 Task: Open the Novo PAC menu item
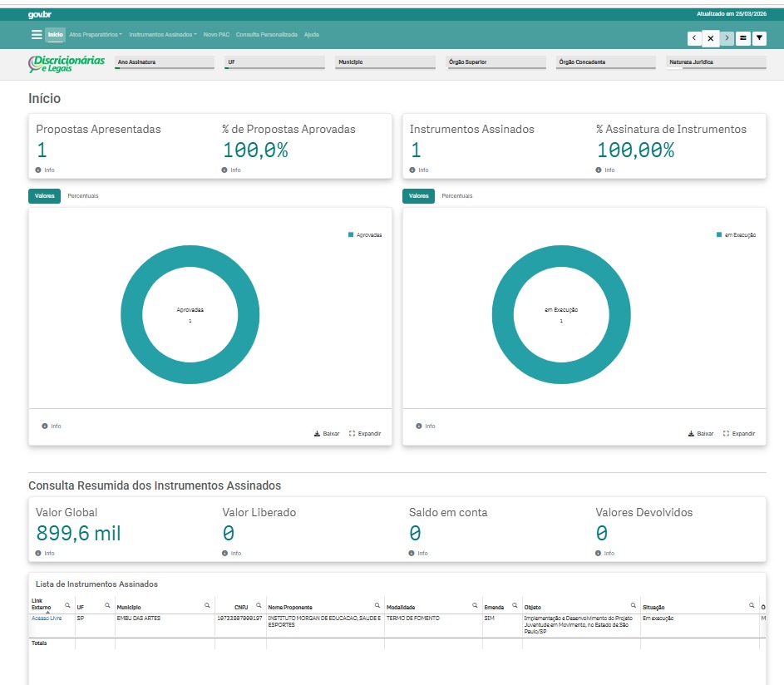click(216, 35)
